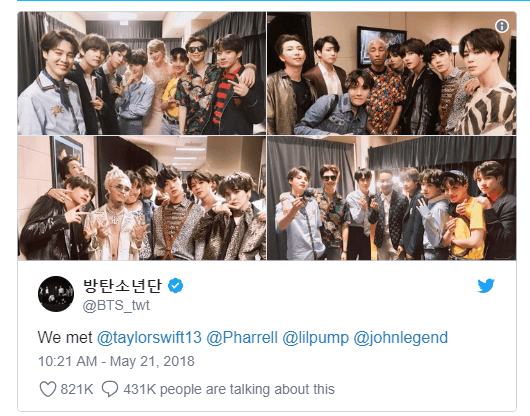
Task: Click the @BTS_twt handle
Action: point(116,305)
